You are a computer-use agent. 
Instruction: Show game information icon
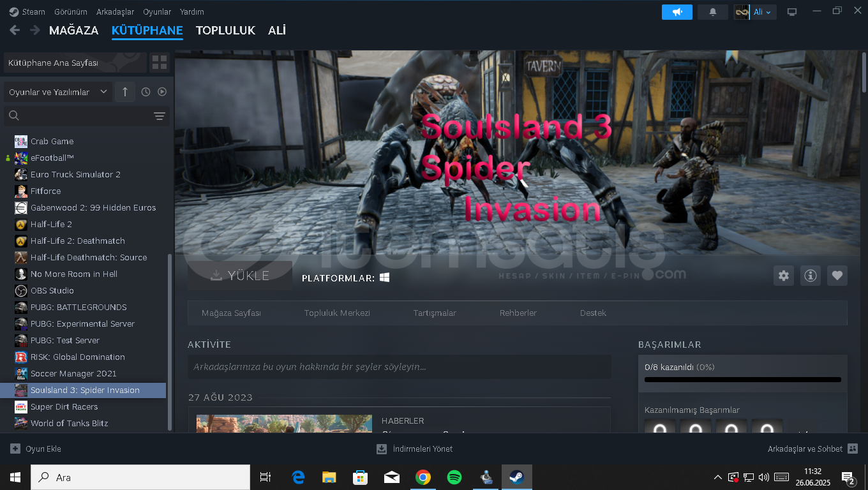click(x=811, y=276)
